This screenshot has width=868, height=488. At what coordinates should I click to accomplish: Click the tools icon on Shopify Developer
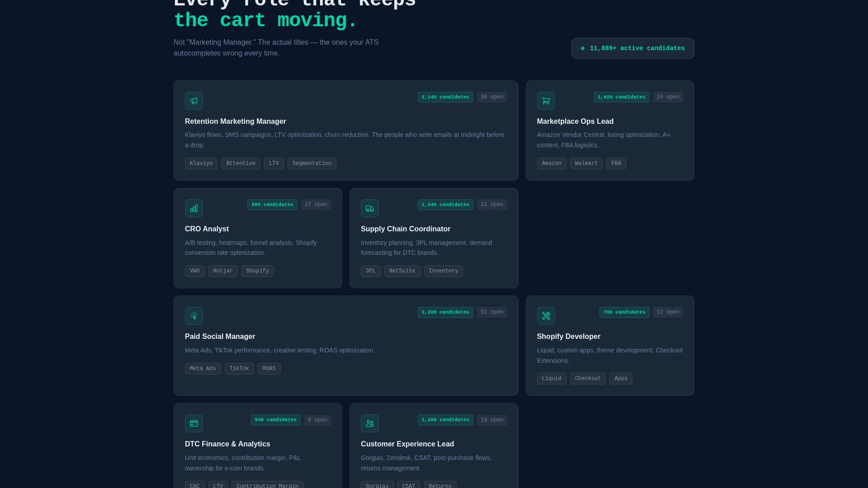point(546,316)
